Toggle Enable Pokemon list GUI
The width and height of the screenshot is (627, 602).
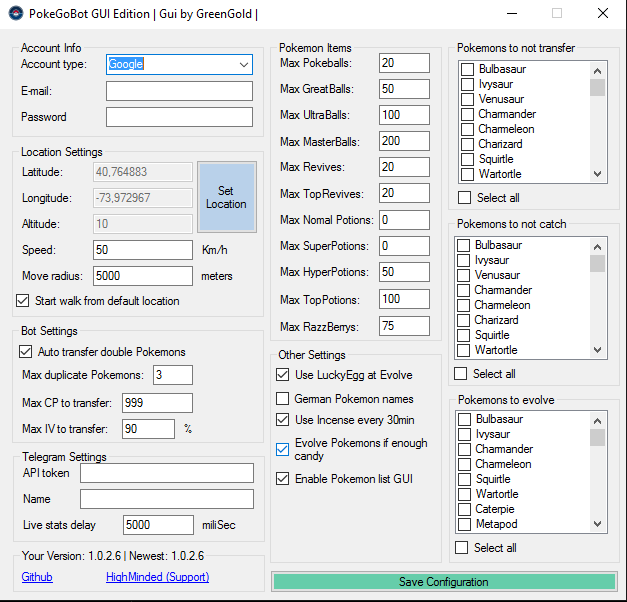[x=283, y=479]
